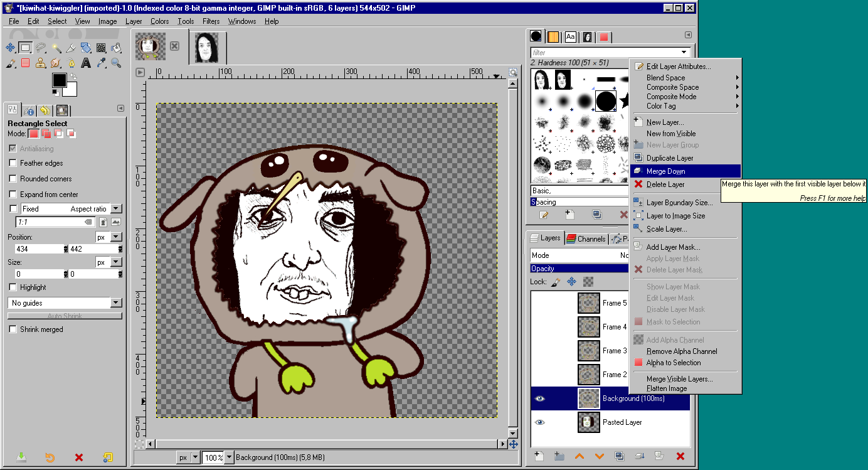Toggle the Fixed aspect ratio checkbox
The width and height of the screenshot is (868, 470).
click(13, 209)
